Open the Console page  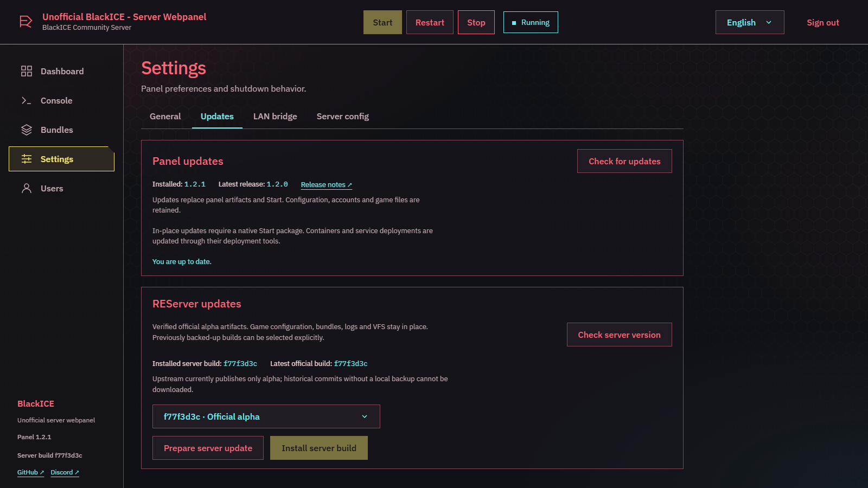click(x=61, y=100)
